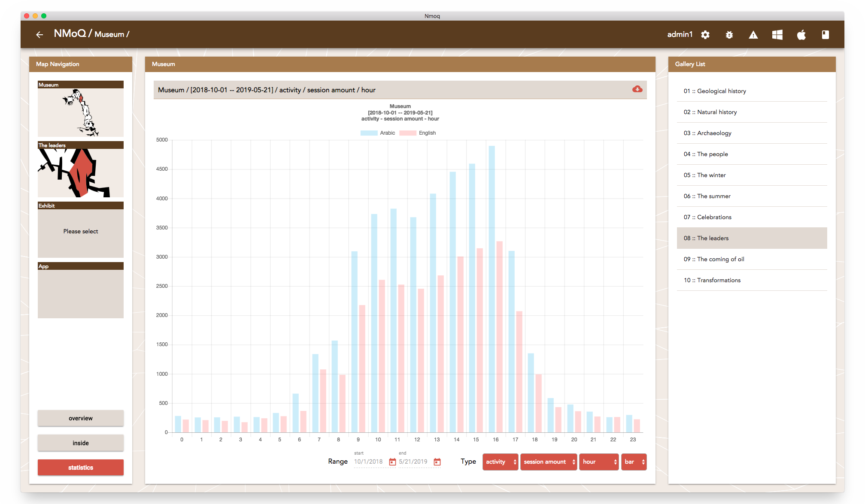Select 04 :: The people gallery
Image resolution: width=865 pixels, height=504 pixels.
point(752,154)
